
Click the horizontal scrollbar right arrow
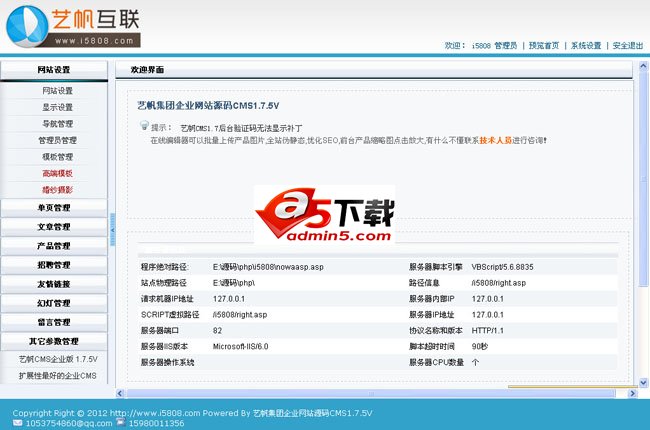(633, 393)
